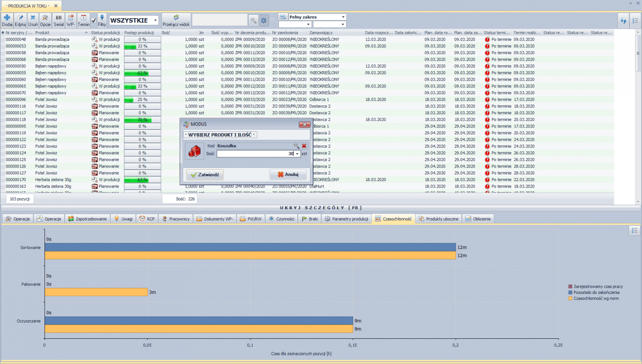Screen dimensions: 642x364
Task: Click the Usuń delete toolbar button
Action: 33,20
